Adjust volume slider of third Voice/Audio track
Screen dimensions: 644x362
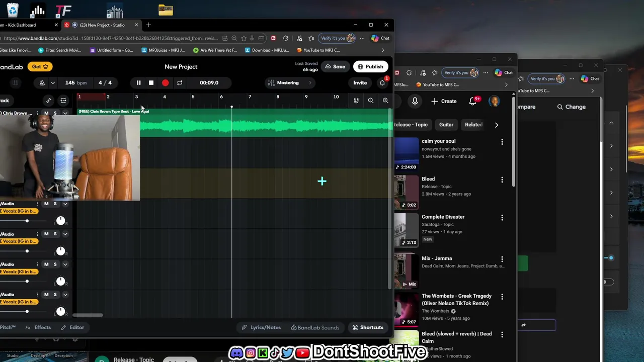coord(27,251)
